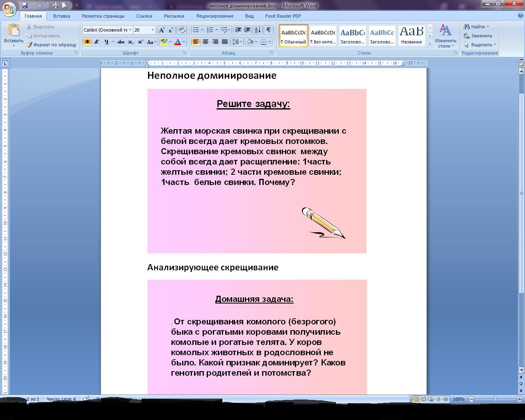Image resolution: width=525 pixels, height=420 pixels.
Task: Shrink font size icon
Action: [x=171, y=30]
